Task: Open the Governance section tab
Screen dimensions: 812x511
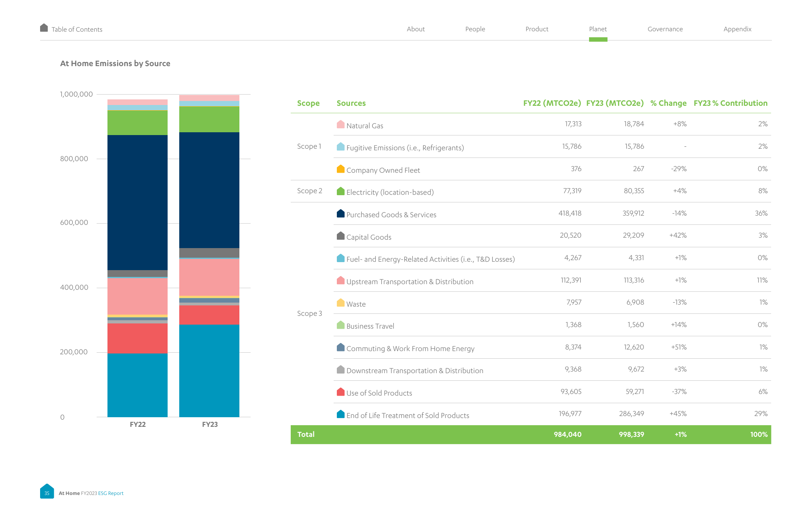Action: click(x=665, y=29)
